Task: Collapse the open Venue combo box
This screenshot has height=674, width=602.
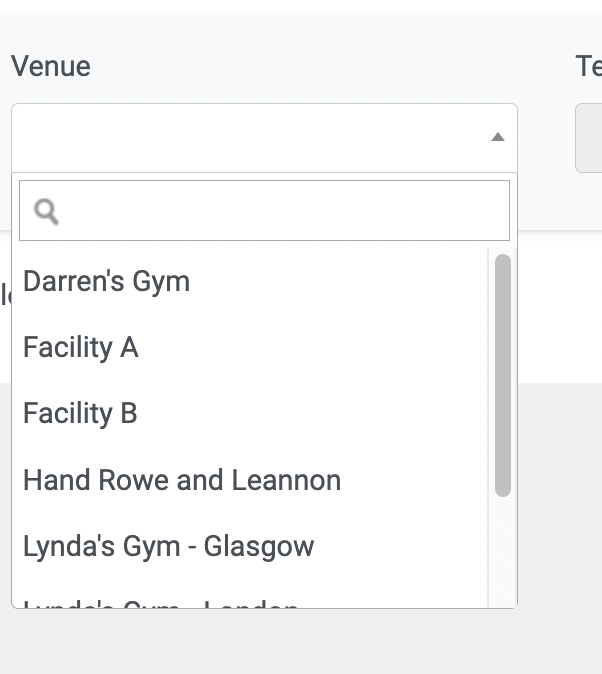Action: [250, 138]
